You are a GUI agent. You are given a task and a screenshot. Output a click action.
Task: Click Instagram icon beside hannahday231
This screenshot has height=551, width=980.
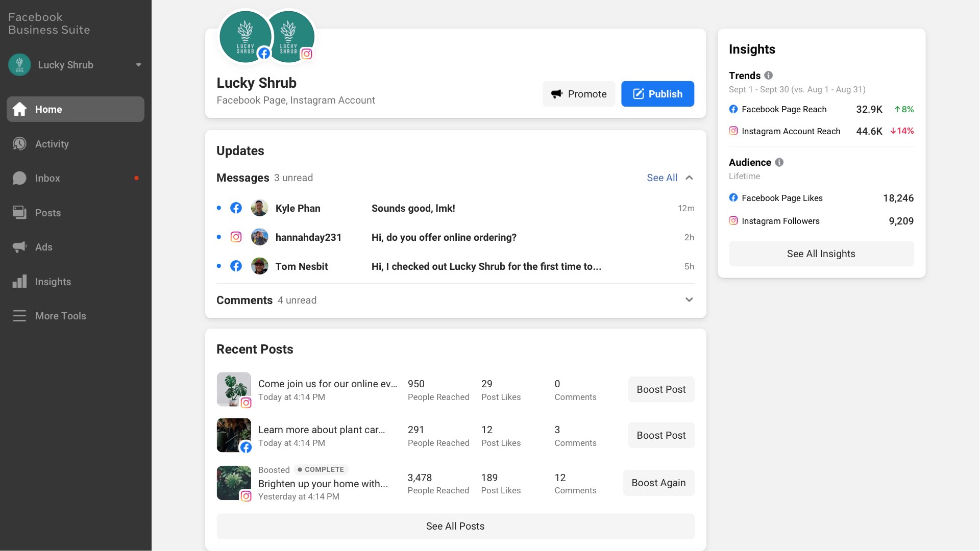(x=236, y=237)
